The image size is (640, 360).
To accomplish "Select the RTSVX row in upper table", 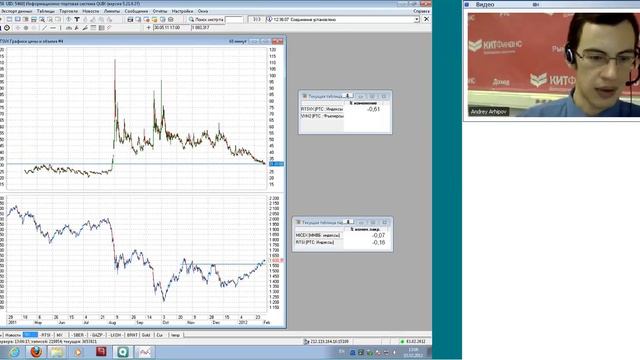I will [x=322, y=109].
